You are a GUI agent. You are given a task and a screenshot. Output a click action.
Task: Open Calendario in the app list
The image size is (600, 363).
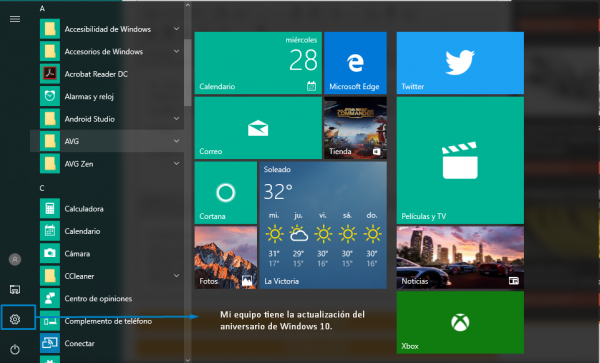point(107,231)
